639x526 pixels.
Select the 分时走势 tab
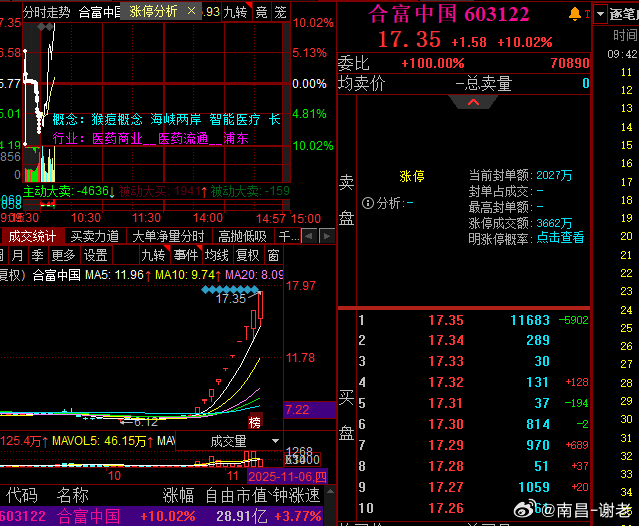tap(47, 12)
